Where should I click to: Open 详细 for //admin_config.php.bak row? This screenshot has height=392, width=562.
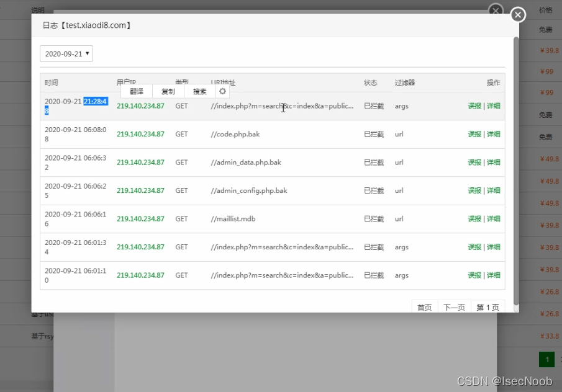click(x=494, y=190)
